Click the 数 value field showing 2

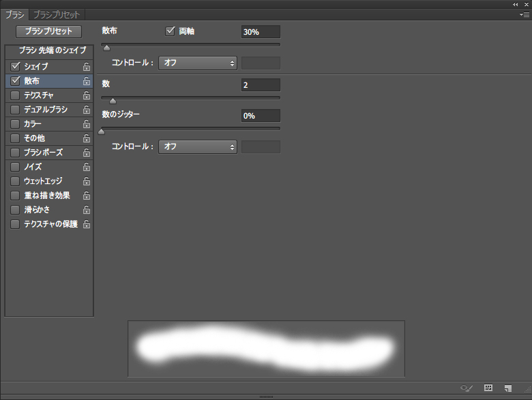261,85
